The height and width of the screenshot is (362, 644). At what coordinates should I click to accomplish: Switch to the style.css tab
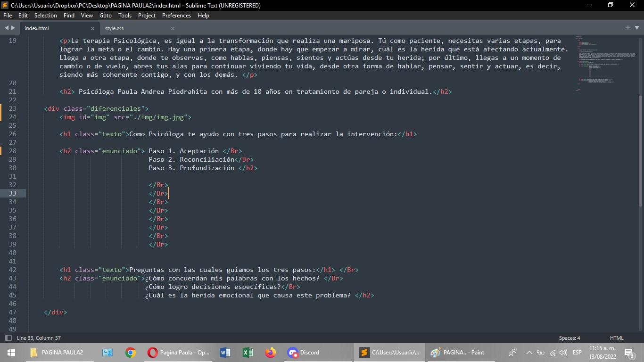[115, 28]
